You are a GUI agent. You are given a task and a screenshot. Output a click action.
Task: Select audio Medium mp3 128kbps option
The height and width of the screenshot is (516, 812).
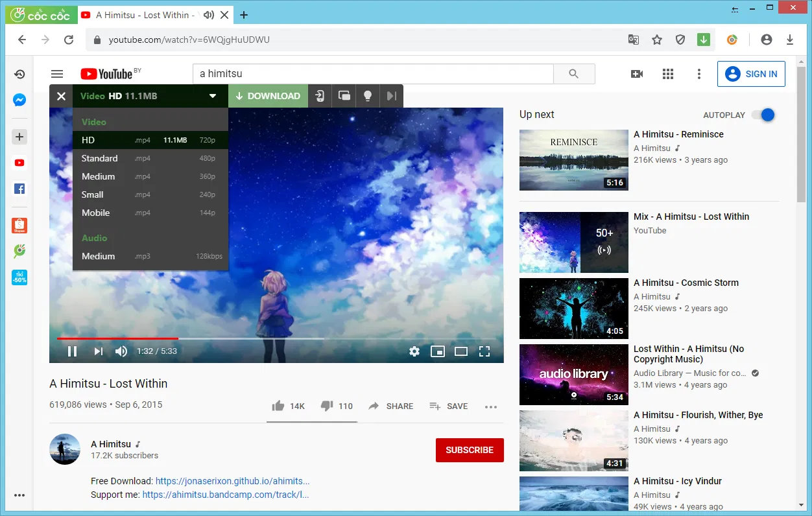(x=150, y=256)
